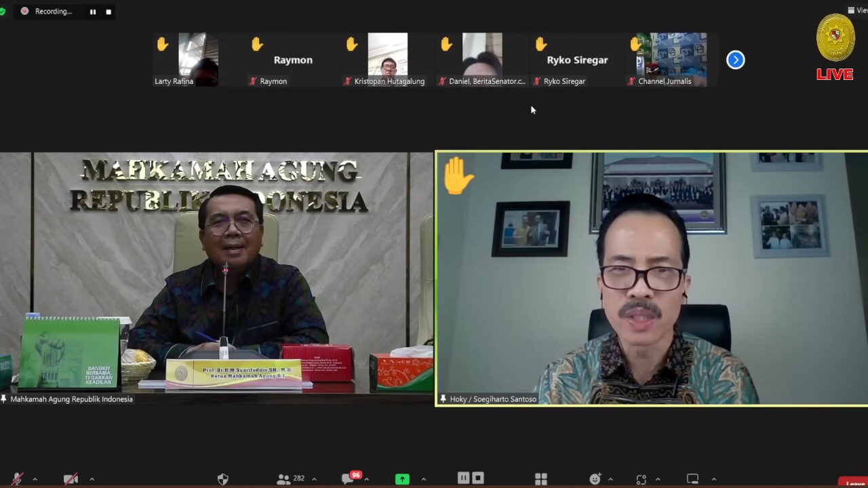Open the Zoom Apps panel

[x=540, y=479]
